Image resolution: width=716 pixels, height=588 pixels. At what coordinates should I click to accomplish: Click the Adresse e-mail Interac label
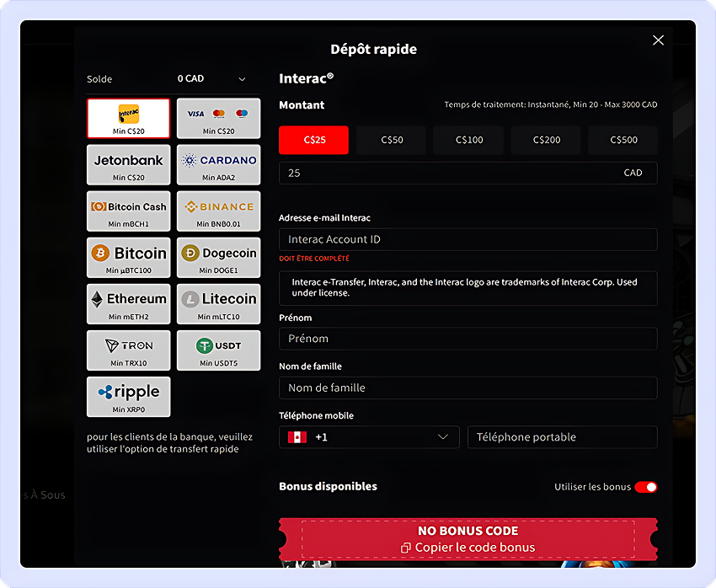click(324, 218)
